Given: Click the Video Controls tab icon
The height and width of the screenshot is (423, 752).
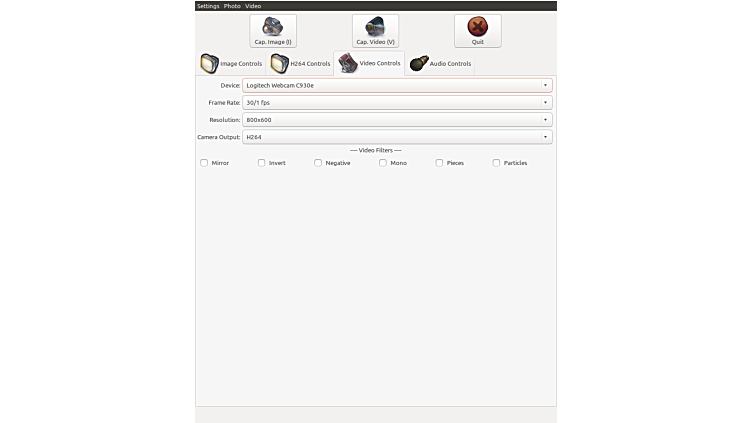Looking at the screenshot, I should pyautogui.click(x=348, y=63).
